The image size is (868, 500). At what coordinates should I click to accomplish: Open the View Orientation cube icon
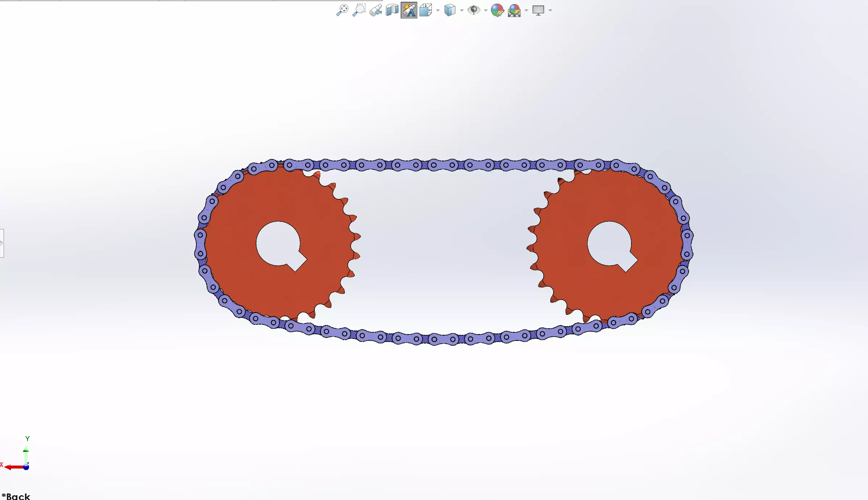point(426,10)
